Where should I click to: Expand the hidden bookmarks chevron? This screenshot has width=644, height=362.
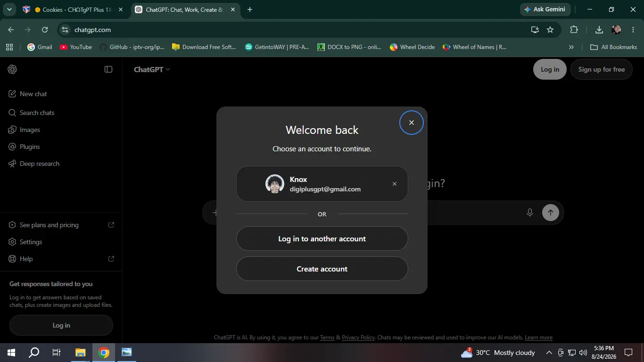(571, 47)
